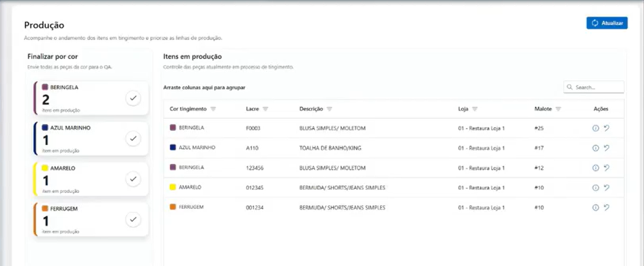The width and height of the screenshot is (644, 266).
Task: Finalize the FERRUGEM card with its checkmark
Action: click(x=133, y=219)
